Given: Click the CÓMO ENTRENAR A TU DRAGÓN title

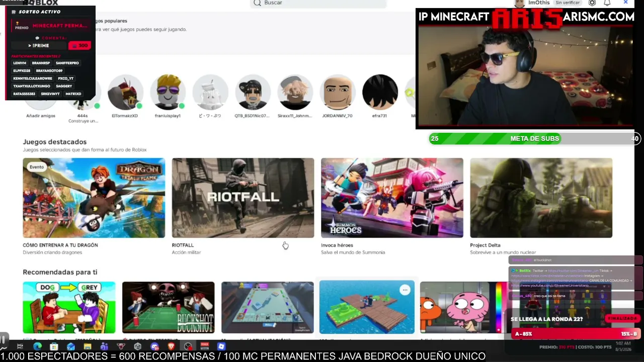Looking at the screenshot, I should pos(60,245).
